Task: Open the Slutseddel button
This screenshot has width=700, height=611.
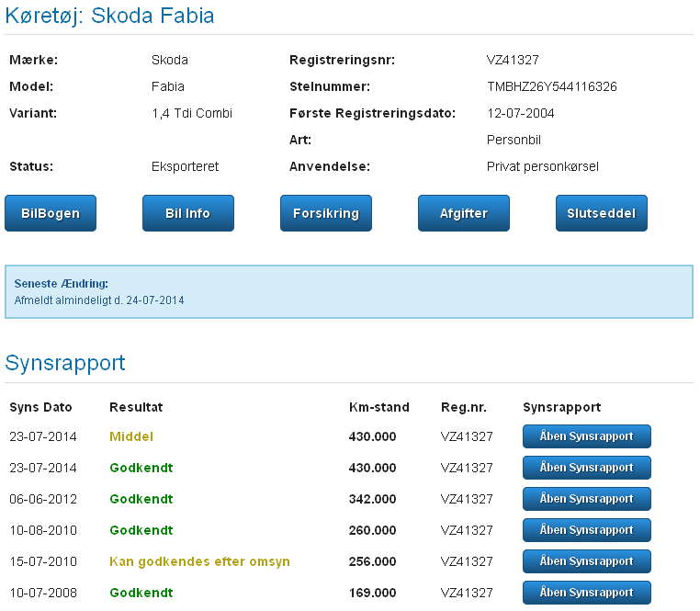Action: click(601, 213)
